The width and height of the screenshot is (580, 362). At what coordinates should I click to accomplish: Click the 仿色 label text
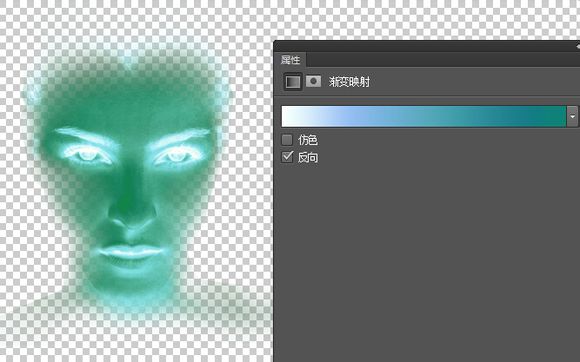pyautogui.click(x=308, y=140)
